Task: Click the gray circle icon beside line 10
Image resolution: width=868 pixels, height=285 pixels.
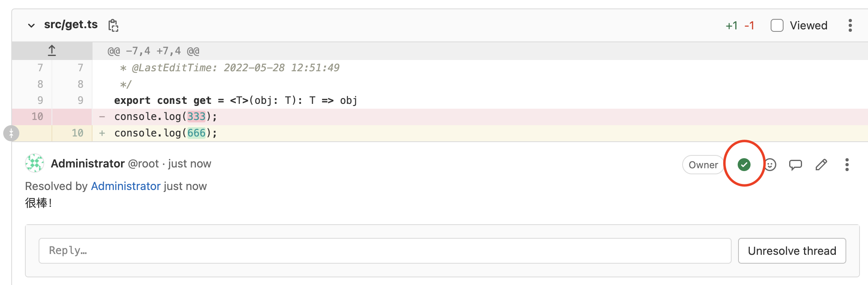Action: tap(11, 133)
